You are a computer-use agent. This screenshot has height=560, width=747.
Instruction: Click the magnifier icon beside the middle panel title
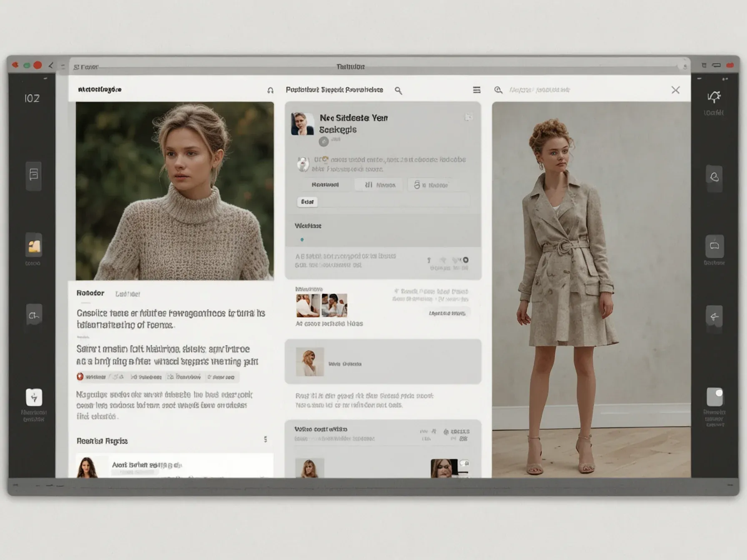click(399, 90)
